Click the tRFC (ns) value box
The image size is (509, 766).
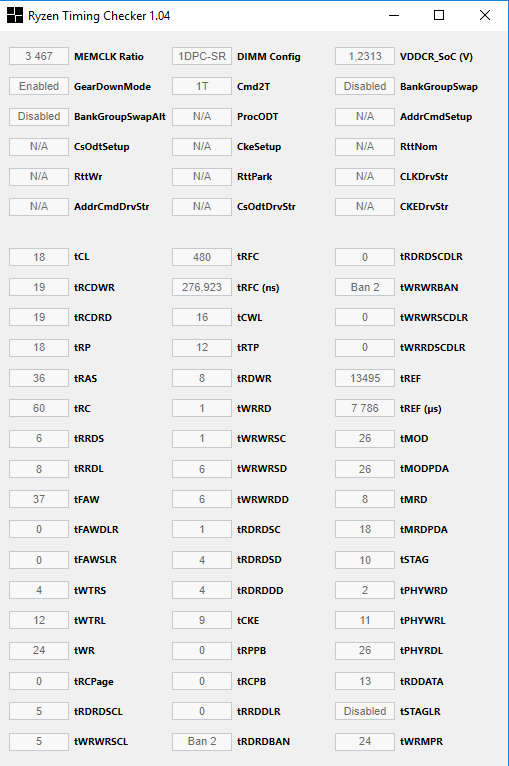(x=202, y=287)
